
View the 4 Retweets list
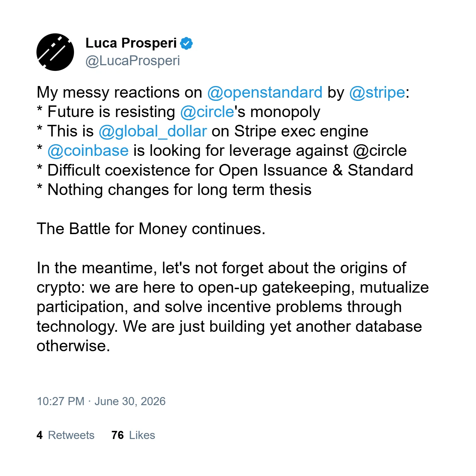click(66, 435)
